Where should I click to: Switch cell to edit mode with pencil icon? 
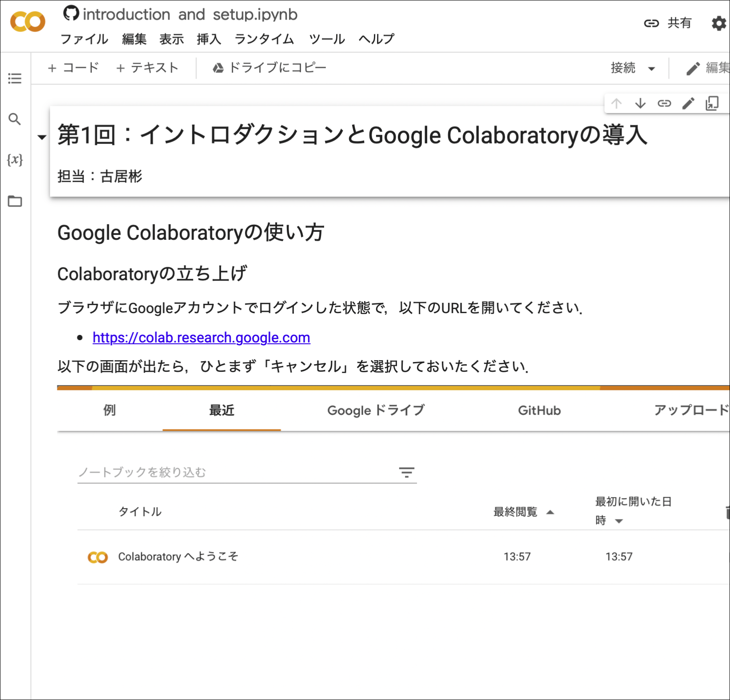click(688, 103)
